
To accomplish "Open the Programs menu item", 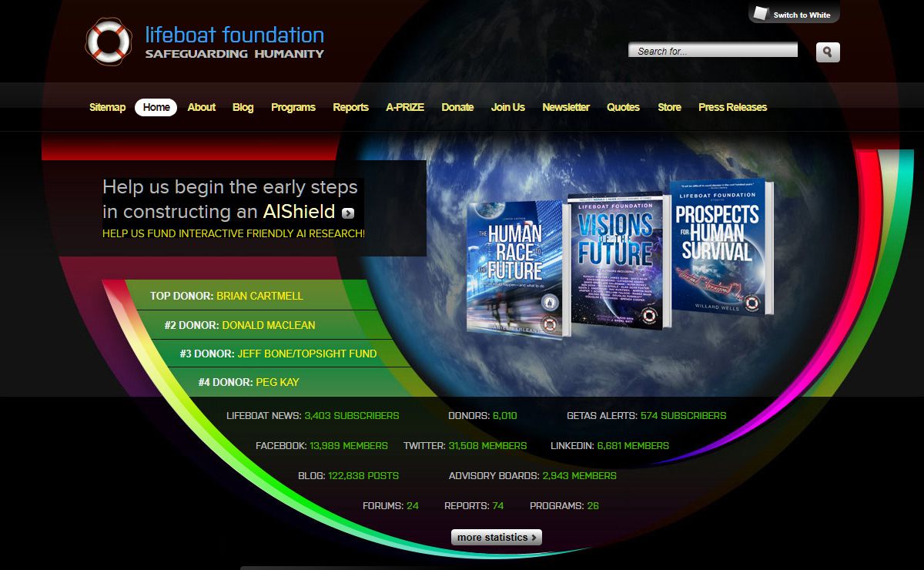I will click(293, 107).
